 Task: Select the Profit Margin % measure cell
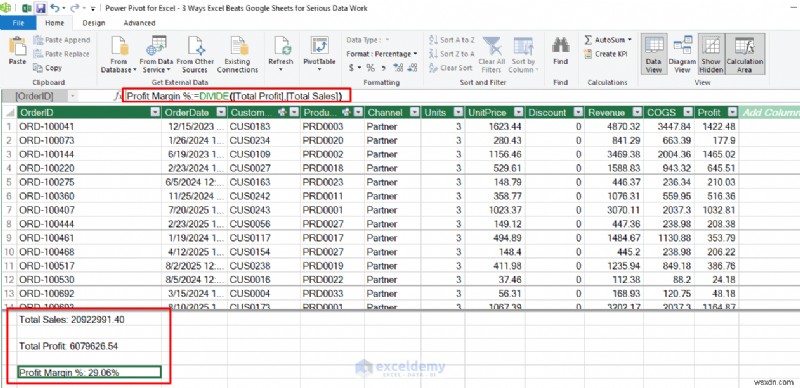pyautogui.click(x=89, y=373)
